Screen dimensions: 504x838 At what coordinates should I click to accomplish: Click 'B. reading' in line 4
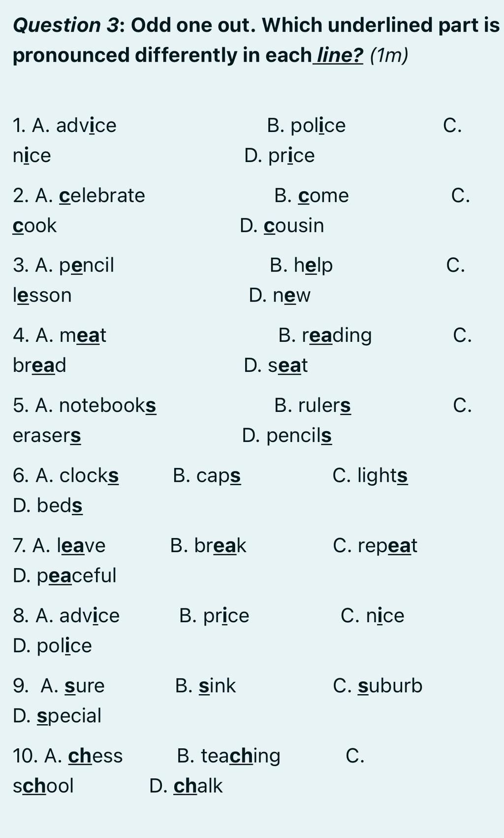[x=325, y=335]
